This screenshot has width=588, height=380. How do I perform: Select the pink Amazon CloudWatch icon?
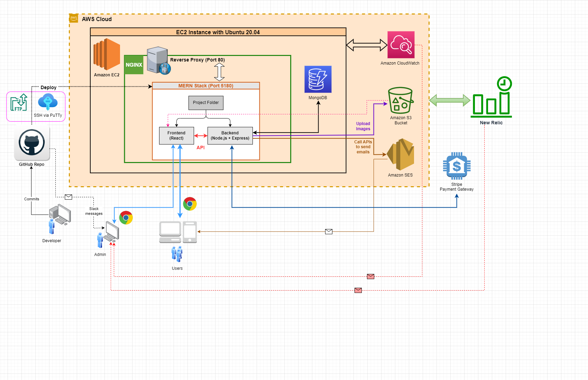(x=401, y=45)
